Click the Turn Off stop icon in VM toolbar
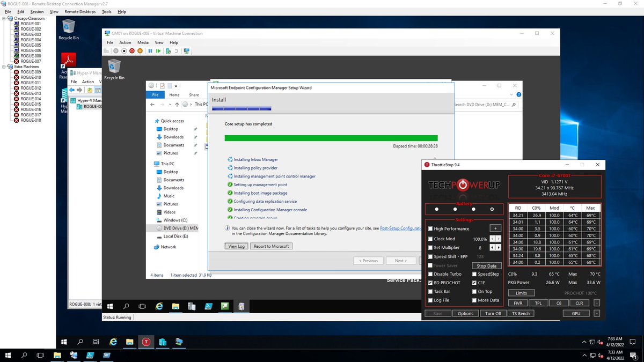 (x=124, y=51)
